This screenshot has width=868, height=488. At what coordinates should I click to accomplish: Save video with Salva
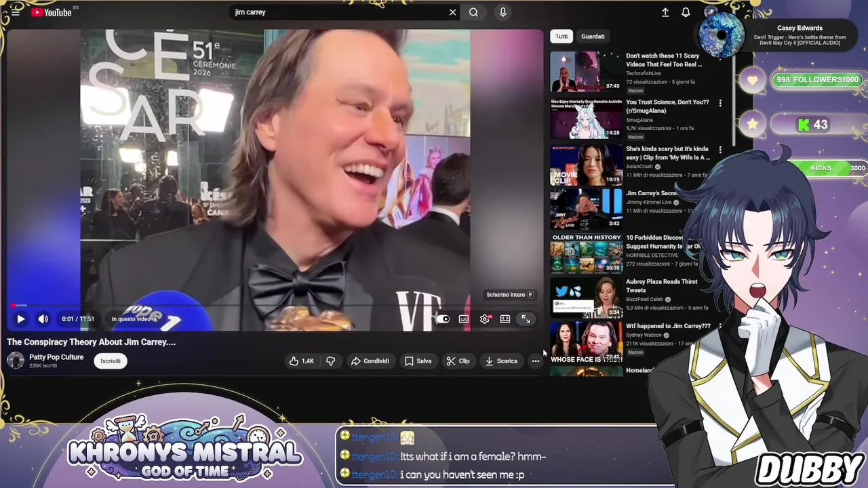point(418,361)
